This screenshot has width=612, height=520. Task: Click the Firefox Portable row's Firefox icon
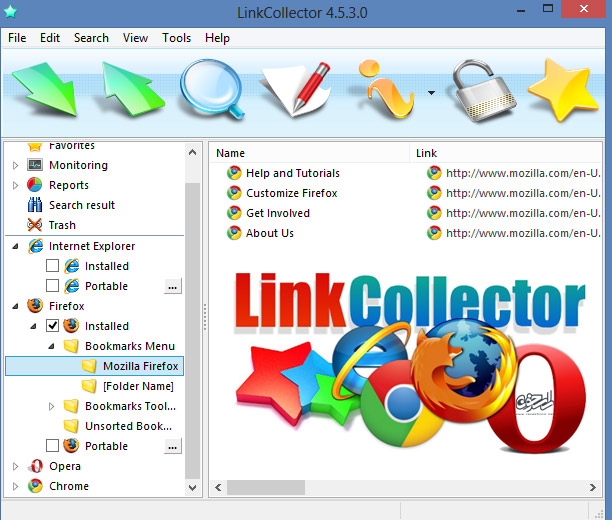point(71,445)
